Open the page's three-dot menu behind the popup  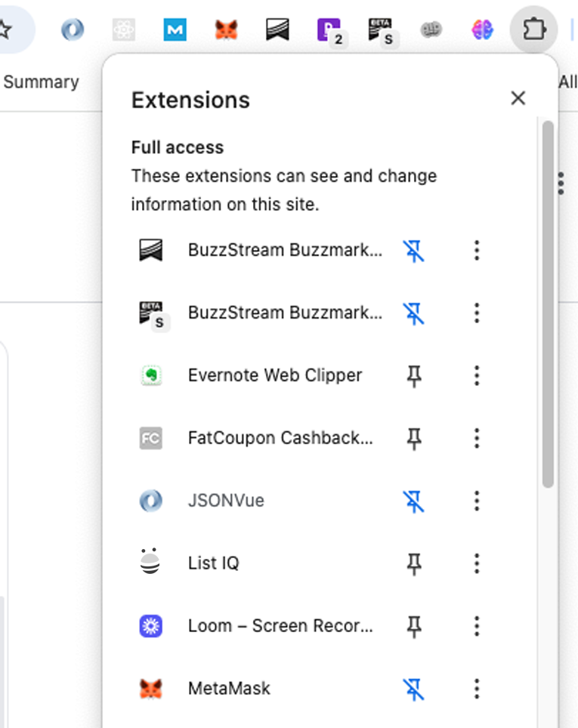click(x=561, y=184)
